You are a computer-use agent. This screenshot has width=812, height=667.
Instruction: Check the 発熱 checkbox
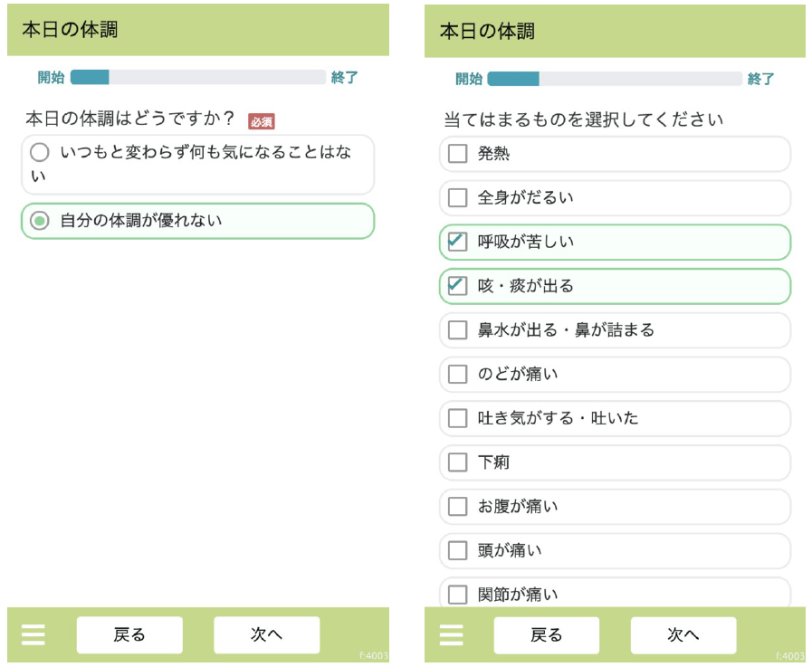[458, 154]
